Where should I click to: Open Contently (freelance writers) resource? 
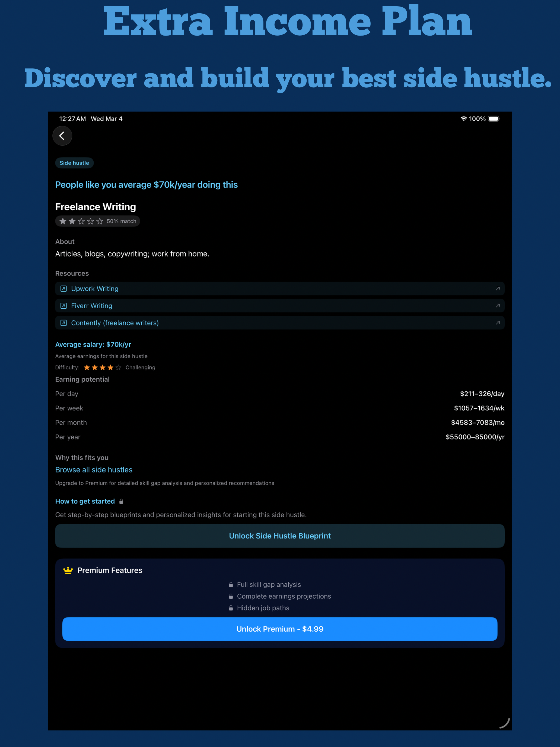[x=280, y=323]
